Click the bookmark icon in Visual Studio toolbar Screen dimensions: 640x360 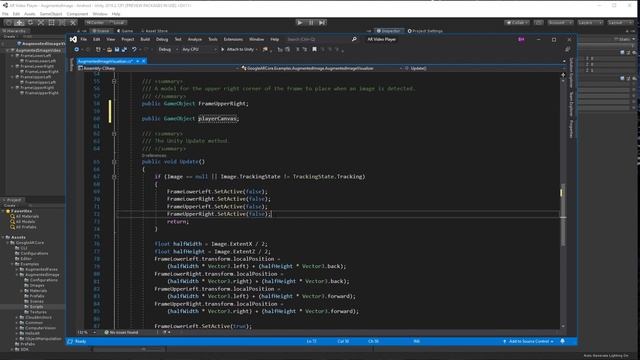click(314, 49)
